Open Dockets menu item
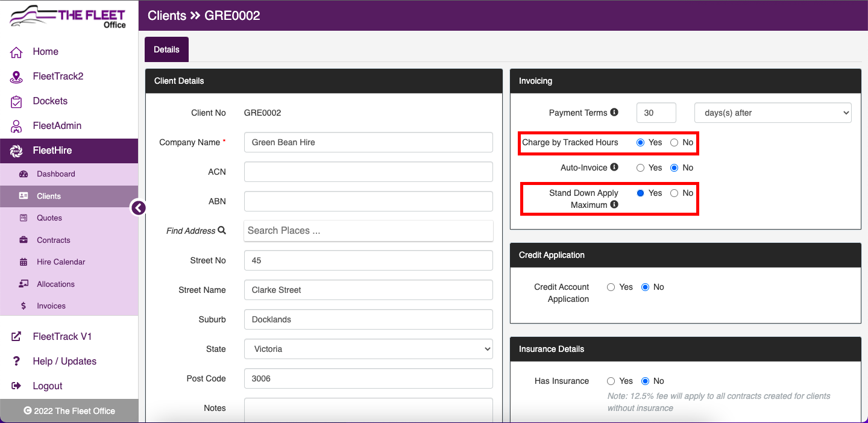This screenshot has width=868, height=423. 50,101
